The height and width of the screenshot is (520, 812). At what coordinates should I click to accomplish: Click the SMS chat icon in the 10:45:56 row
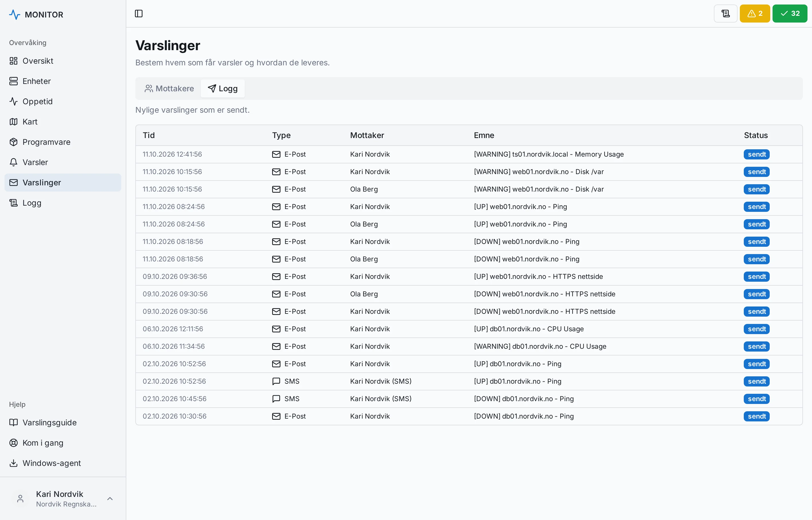click(276, 399)
